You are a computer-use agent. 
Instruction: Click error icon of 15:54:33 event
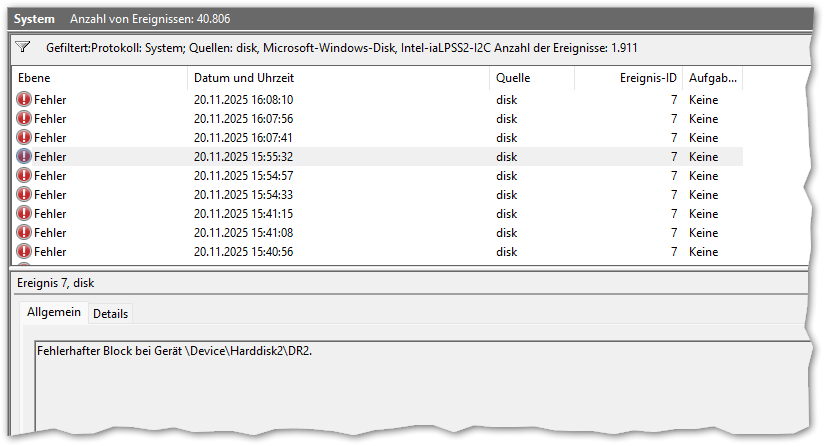(x=24, y=195)
